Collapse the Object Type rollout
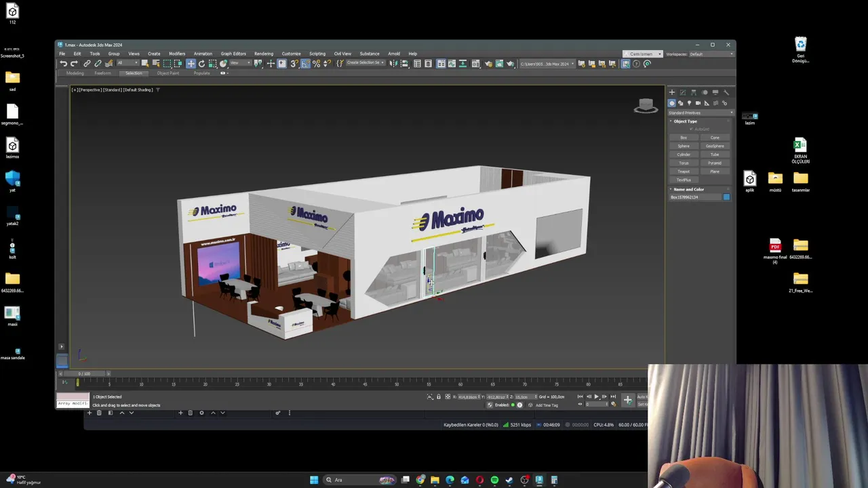The height and width of the screenshot is (488, 868). coord(686,121)
